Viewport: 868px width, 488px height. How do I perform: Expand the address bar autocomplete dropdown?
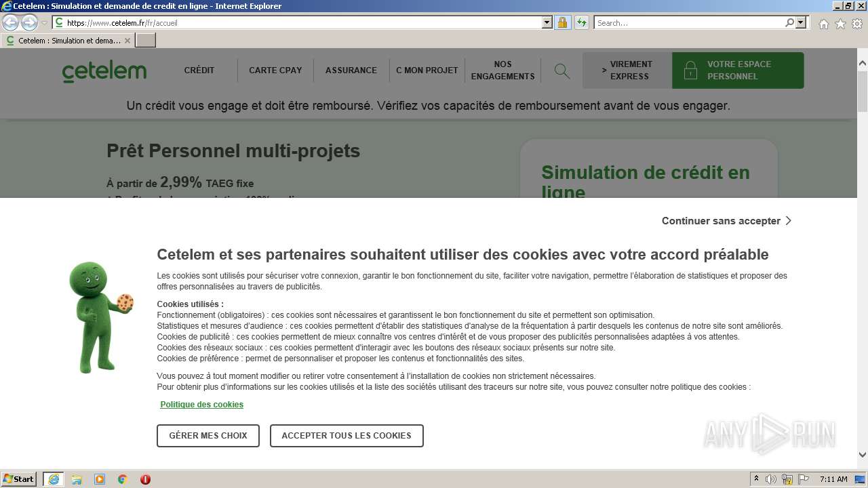(x=547, y=22)
